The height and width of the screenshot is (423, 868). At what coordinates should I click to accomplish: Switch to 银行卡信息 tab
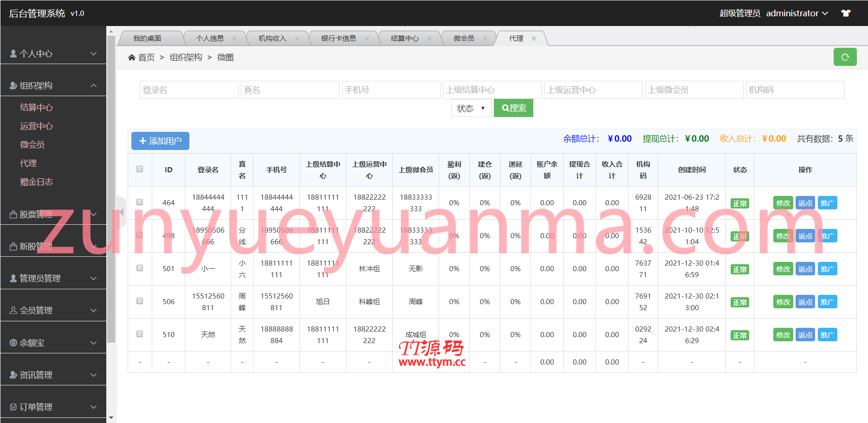(338, 39)
